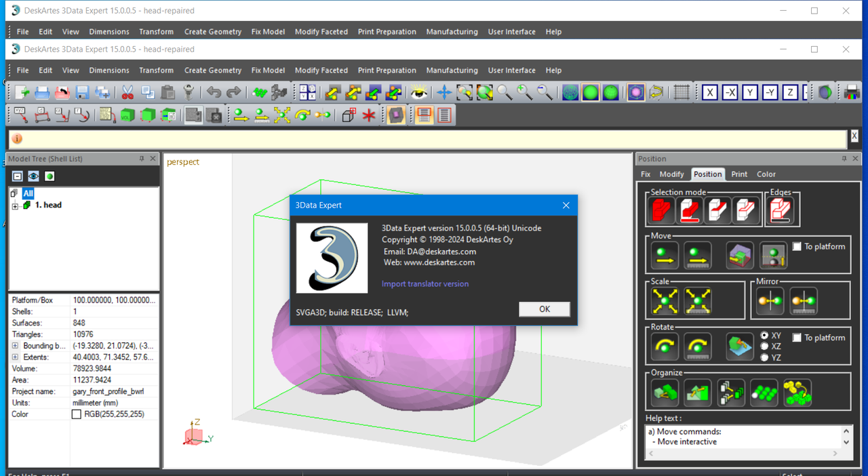Click the Rotate interactive icon in Rotate group

click(665, 346)
